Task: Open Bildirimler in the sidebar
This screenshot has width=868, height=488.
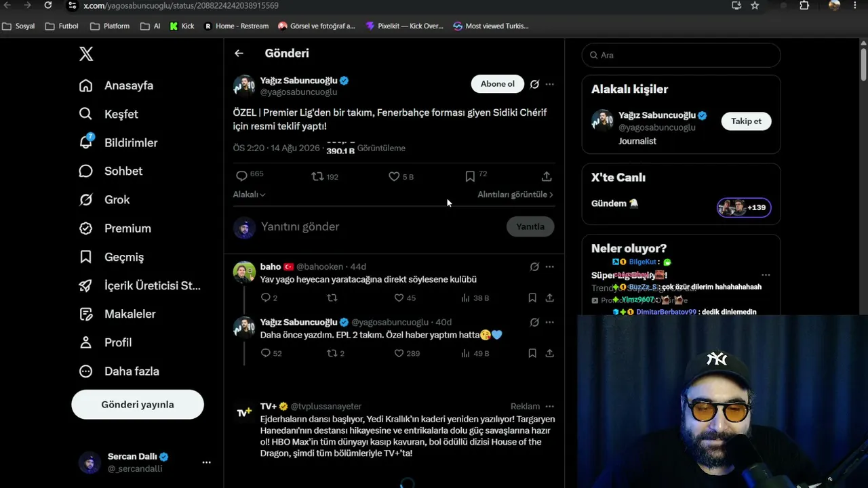Action: 118,142
